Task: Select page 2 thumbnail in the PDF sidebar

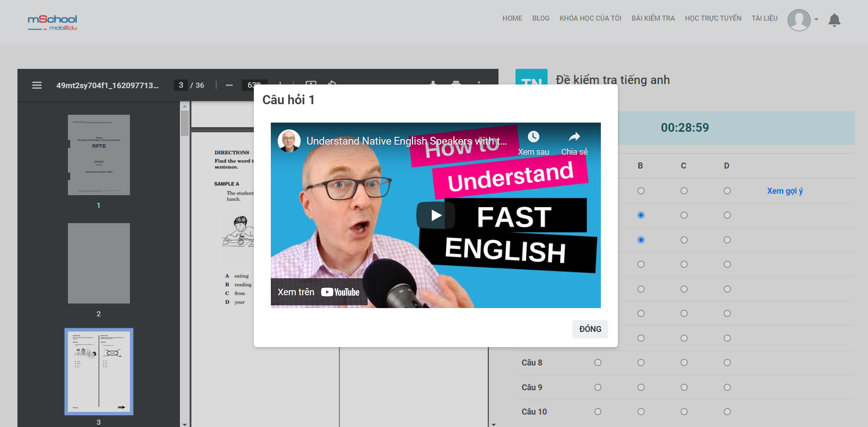Action: tap(99, 263)
